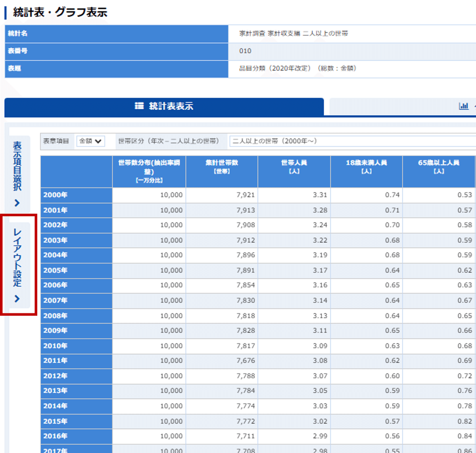Click the 統計名 label cell

[x=117, y=34]
